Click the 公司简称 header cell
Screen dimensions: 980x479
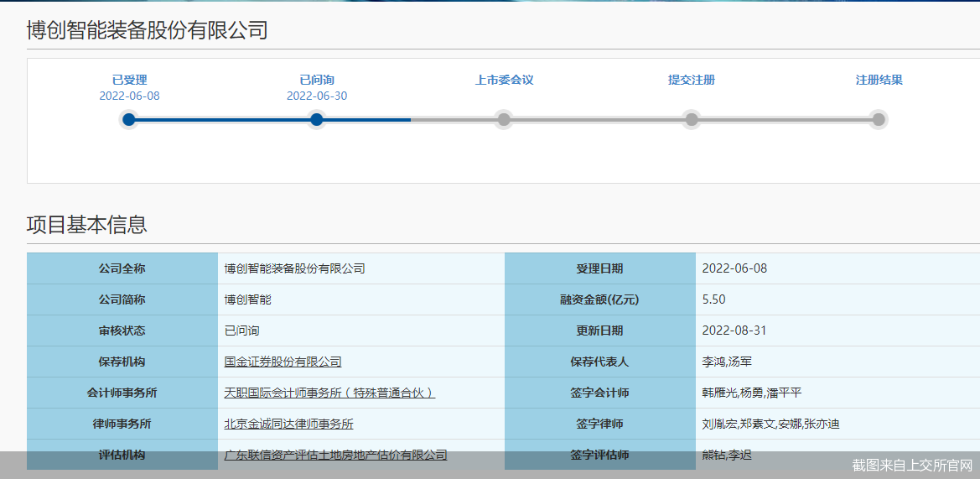coord(122,300)
